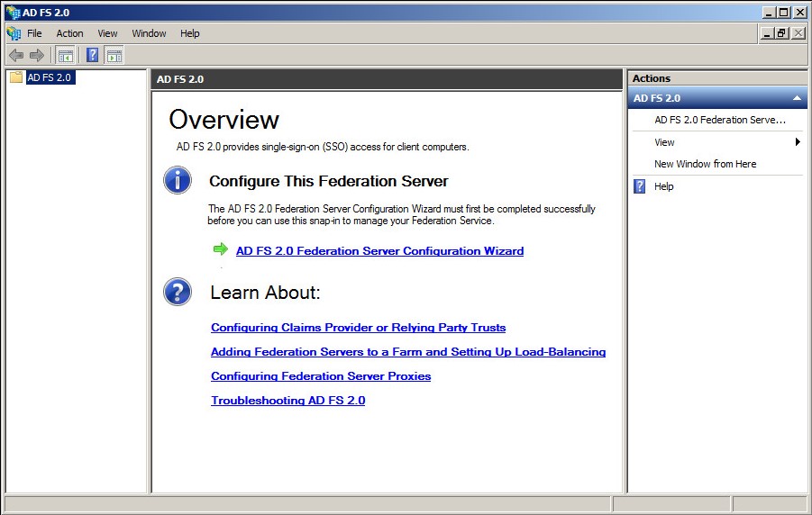Open the Help menu in menu bar
Viewport: 812px width, 515px height.
pyautogui.click(x=189, y=33)
